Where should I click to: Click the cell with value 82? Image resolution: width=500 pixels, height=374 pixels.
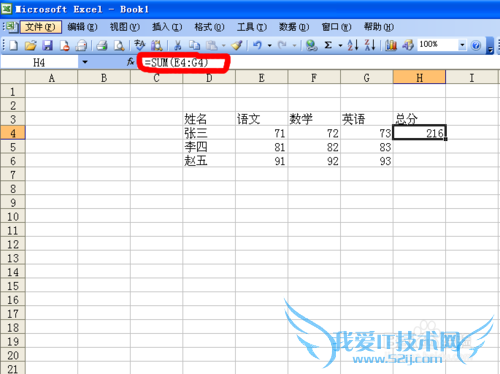point(314,147)
